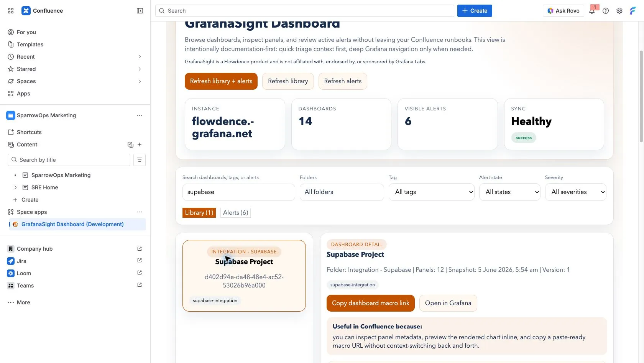Click Refresh library + alerts
Viewport: 644px width, 363px height.
tap(221, 81)
